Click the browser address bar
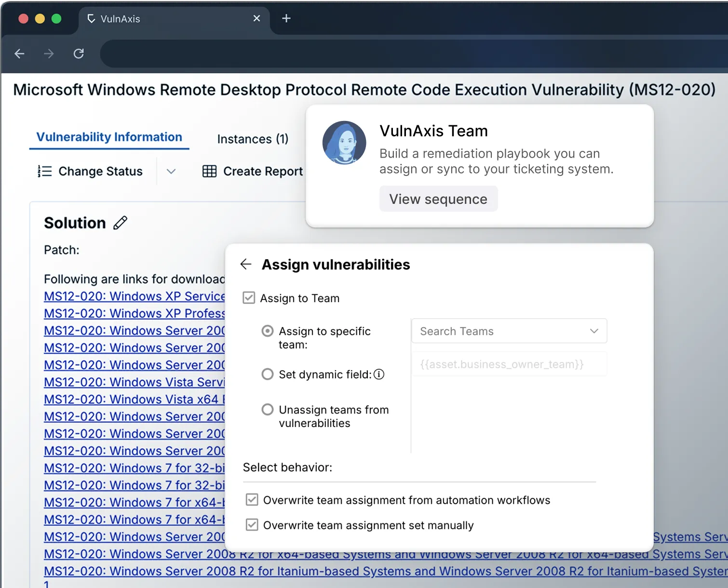728x588 pixels. (x=414, y=53)
